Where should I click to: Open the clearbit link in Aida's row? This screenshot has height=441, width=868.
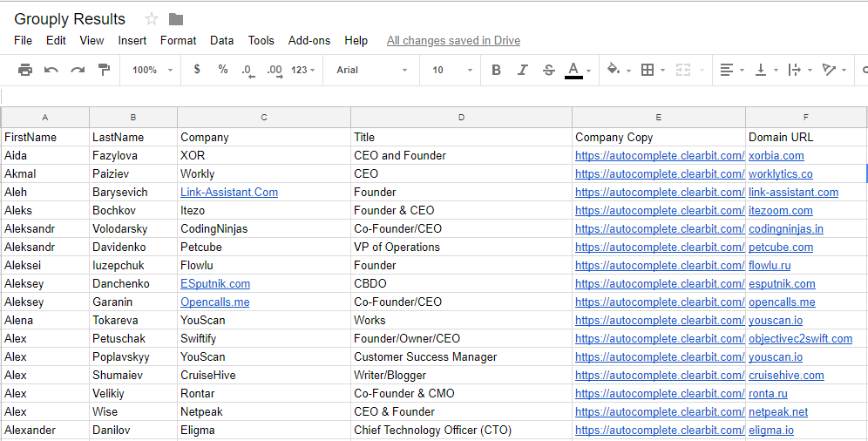[x=660, y=155]
